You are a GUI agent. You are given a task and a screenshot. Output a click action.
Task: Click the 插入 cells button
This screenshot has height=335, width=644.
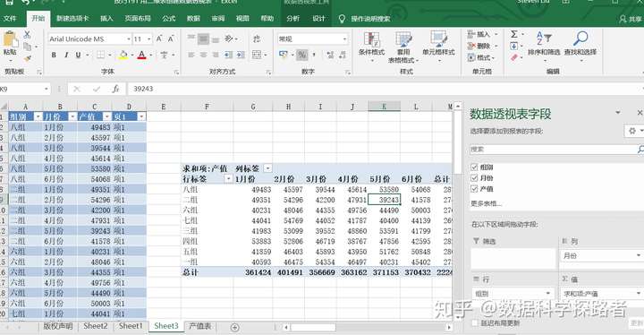(483, 34)
